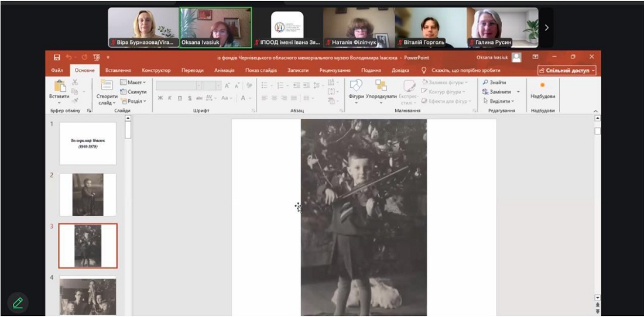Screen dimensions: 644x317
Task: Toggle bold (Ж) formatting
Action: [160, 98]
